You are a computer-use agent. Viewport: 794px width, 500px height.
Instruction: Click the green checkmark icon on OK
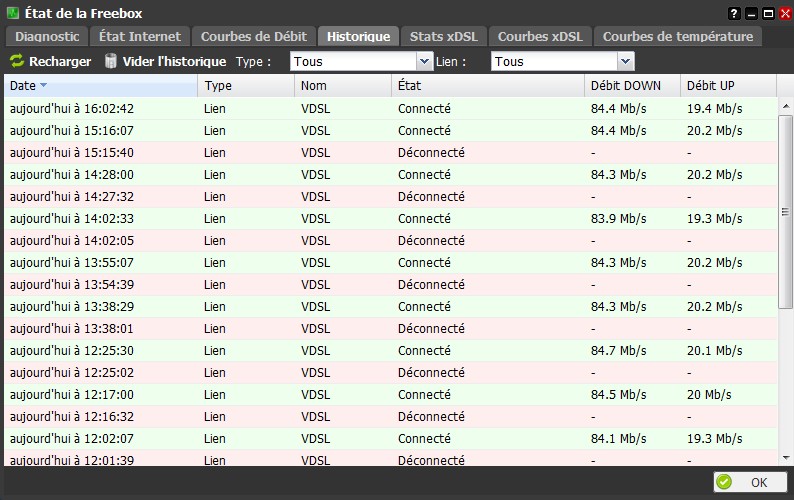coord(724,482)
